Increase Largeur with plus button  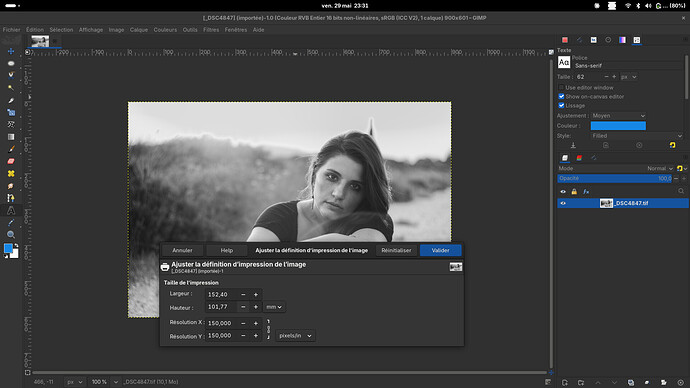(256, 295)
